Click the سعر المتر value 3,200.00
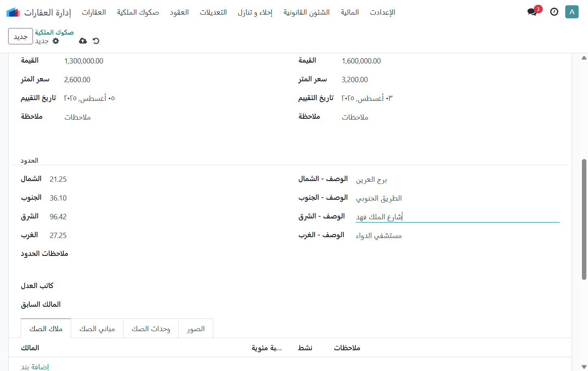Viewport: 588px width, 371px height. 355,80
